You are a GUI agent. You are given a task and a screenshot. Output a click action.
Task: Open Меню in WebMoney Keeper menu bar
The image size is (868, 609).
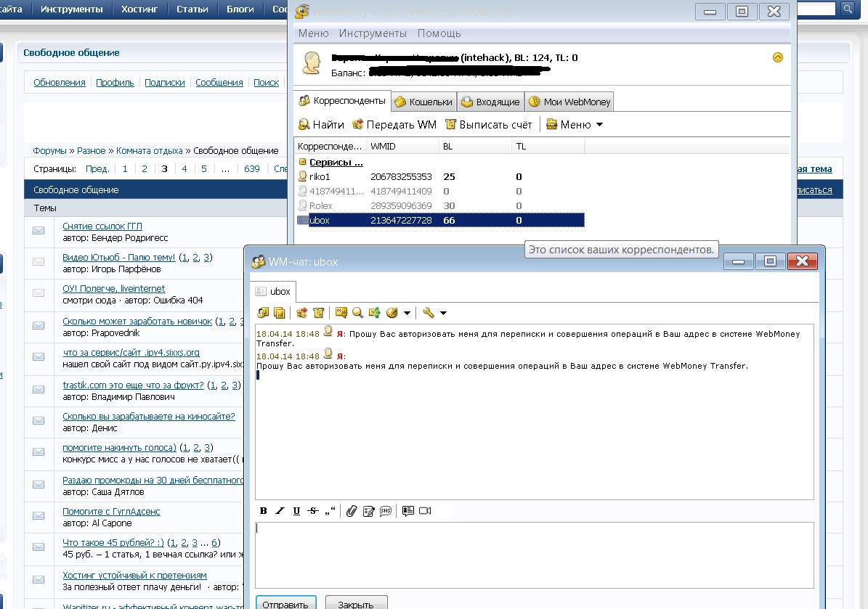[313, 33]
